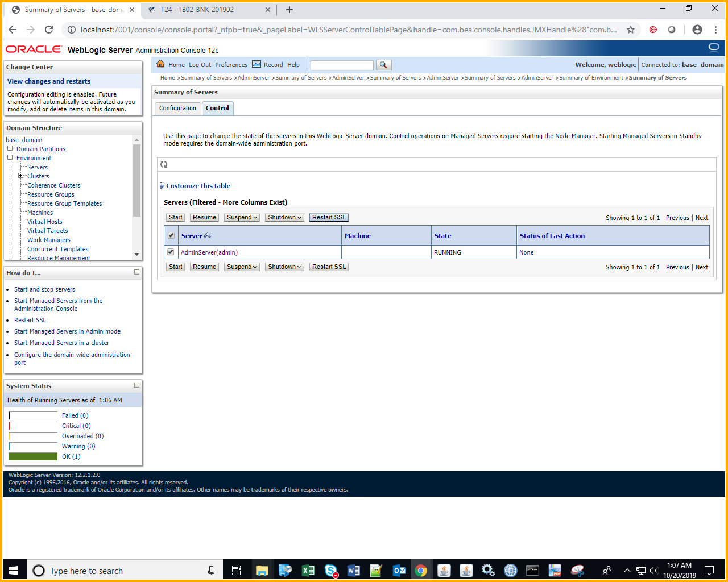Open the bottom Shutdown dropdown
The image size is (728, 582).
(x=285, y=267)
